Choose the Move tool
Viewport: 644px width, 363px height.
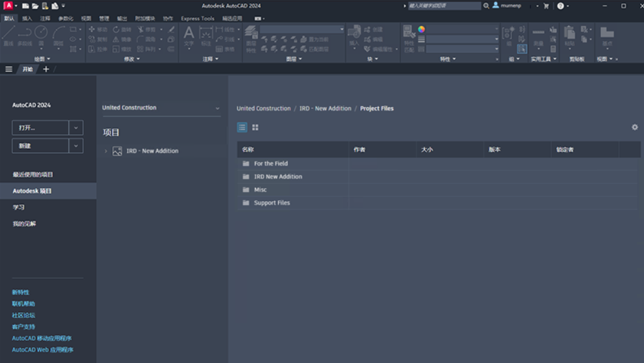[x=98, y=29]
